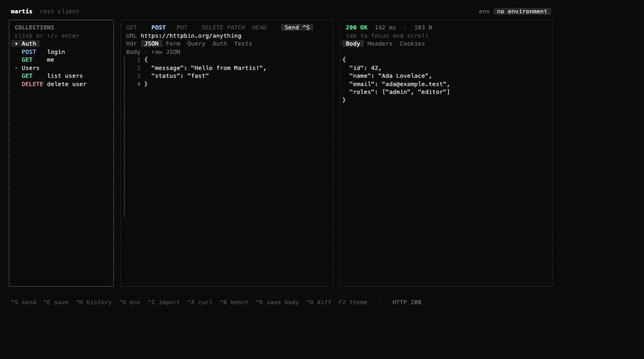644x359 pixels.
Task: Focus the URL field with httpbin.org/anything
Action: (x=191, y=36)
